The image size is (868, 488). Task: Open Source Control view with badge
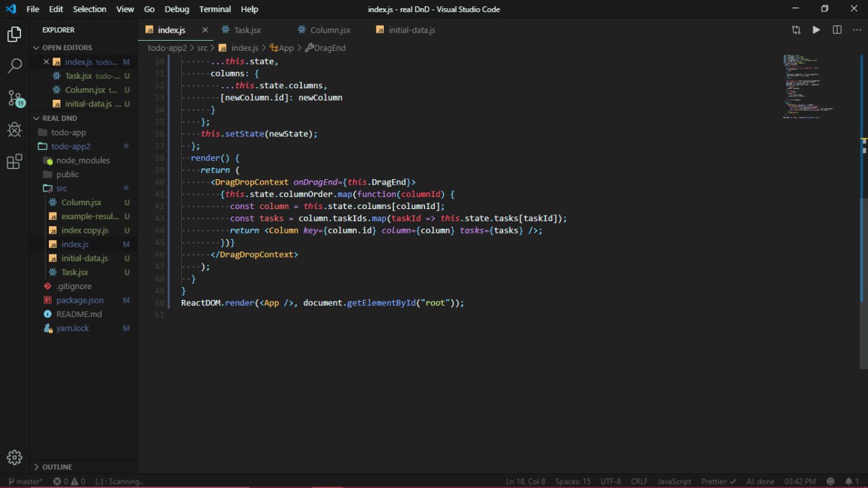pyautogui.click(x=14, y=98)
